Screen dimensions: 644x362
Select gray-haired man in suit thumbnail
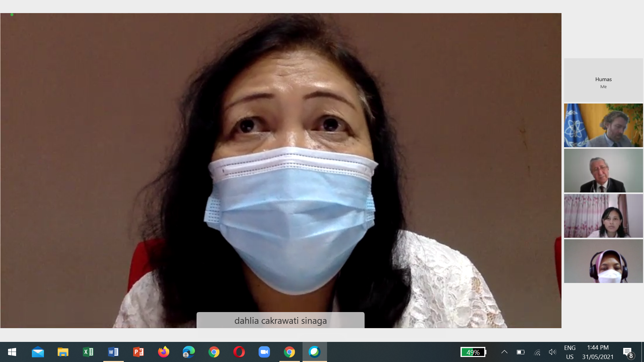coord(603,171)
